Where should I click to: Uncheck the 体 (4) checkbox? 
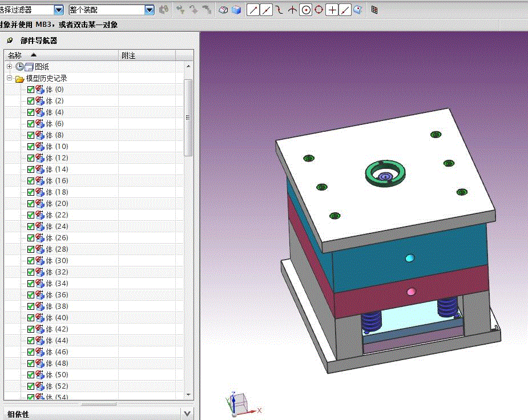pos(31,112)
